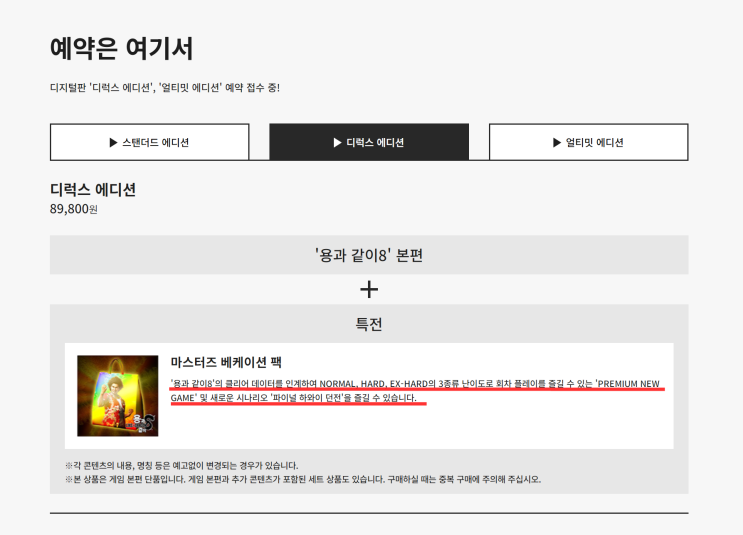Select the 스탠더드 에디션 tab
Viewport: 743px width, 535px height.
149,142
